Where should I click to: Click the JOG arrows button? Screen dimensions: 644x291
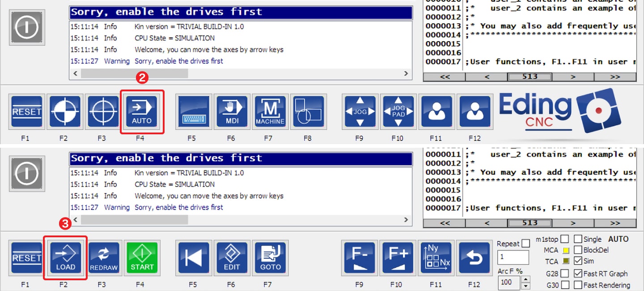[x=360, y=111]
